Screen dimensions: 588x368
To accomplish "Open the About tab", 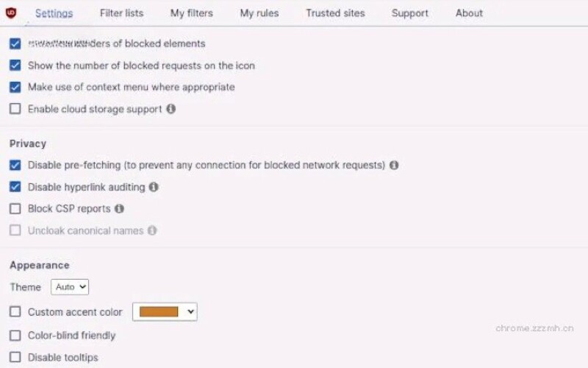I will [x=469, y=13].
